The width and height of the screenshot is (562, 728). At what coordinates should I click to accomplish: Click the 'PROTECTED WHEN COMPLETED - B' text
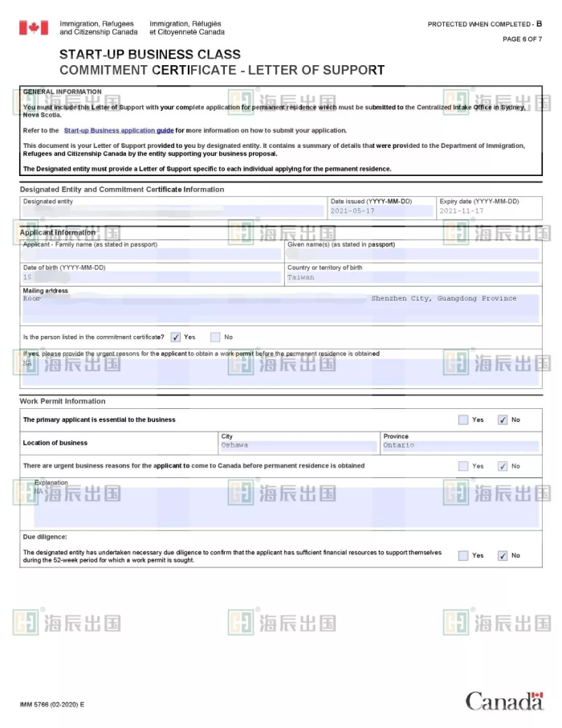pos(484,24)
